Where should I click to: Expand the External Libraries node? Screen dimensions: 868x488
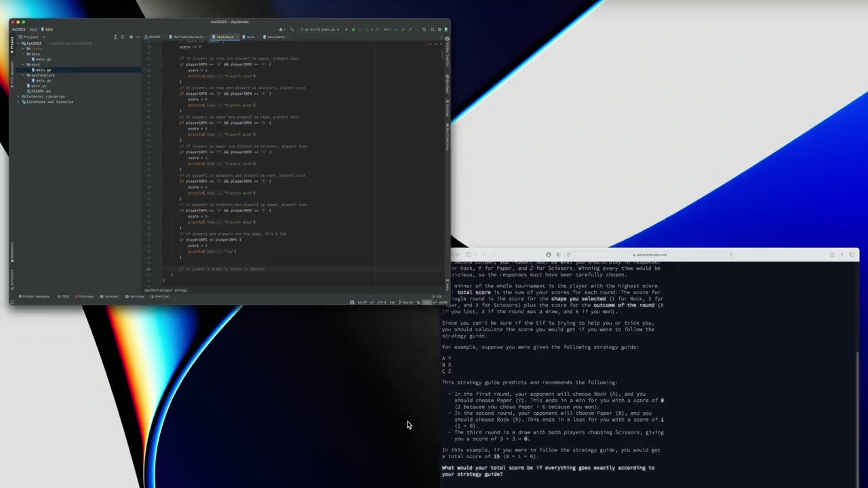click(18, 96)
